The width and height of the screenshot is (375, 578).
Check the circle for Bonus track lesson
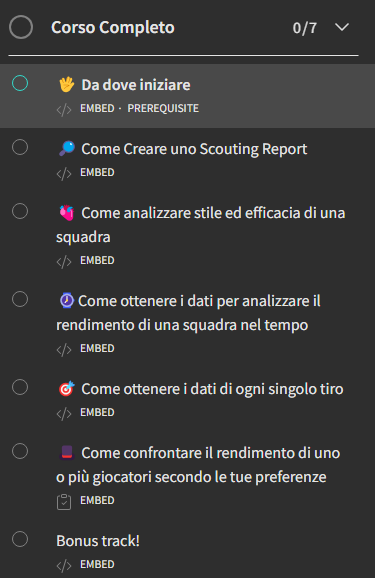20,539
